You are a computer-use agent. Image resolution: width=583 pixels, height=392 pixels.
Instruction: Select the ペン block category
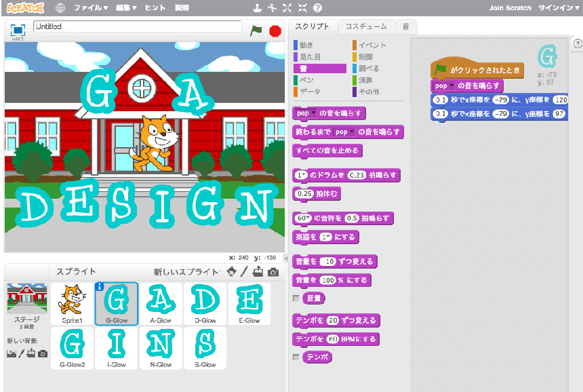[320, 80]
